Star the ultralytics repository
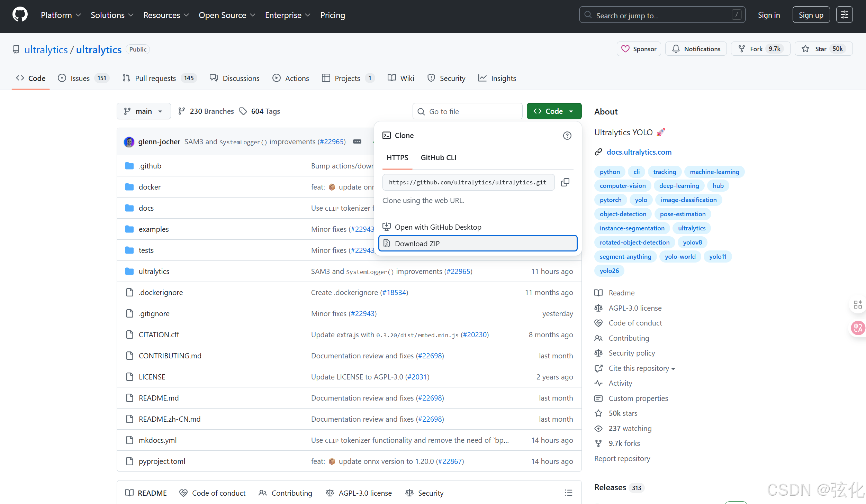 point(823,49)
